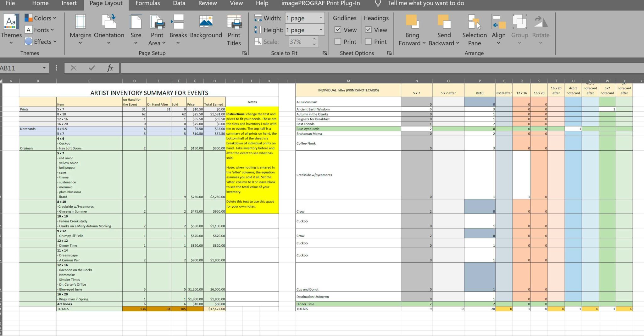Click the Scale stepper up arrow
The height and width of the screenshot is (336, 644).
314,39
